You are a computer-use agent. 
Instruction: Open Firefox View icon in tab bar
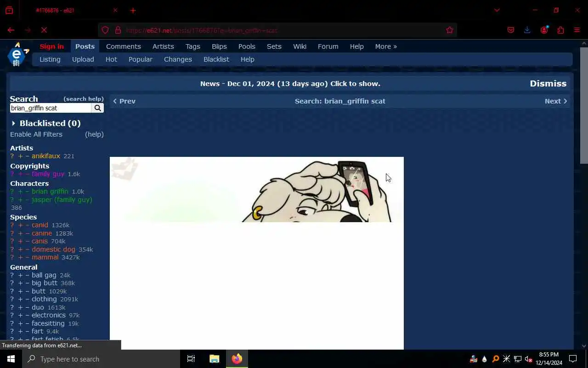[x=9, y=10]
